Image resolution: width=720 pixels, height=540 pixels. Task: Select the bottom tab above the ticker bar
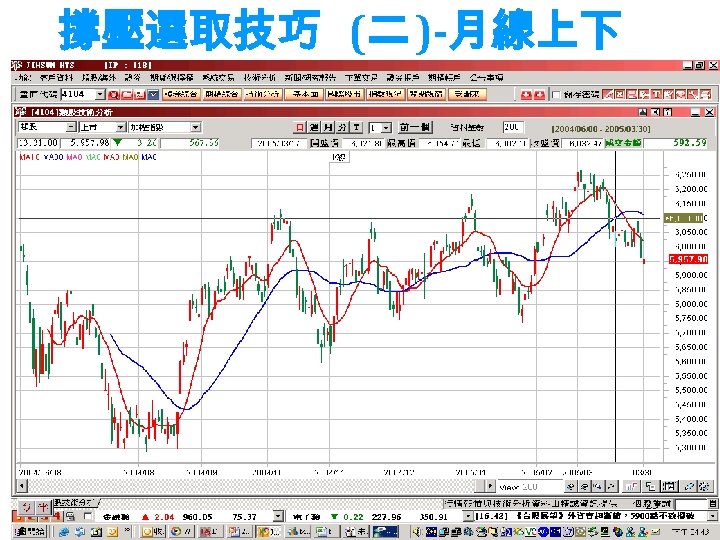tap(76, 503)
